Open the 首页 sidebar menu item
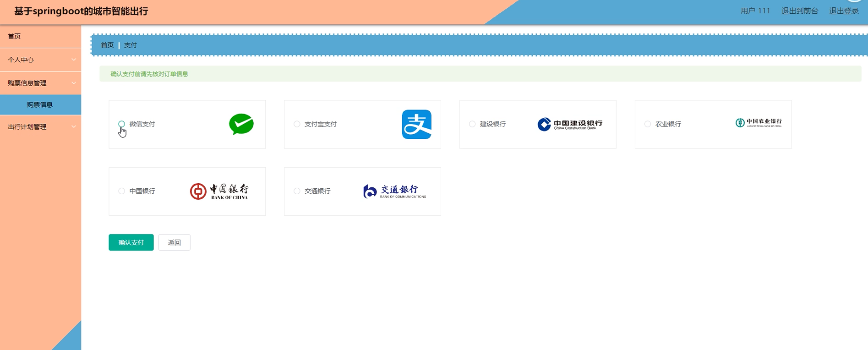This screenshot has height=350, width=868. coord(40,36)
